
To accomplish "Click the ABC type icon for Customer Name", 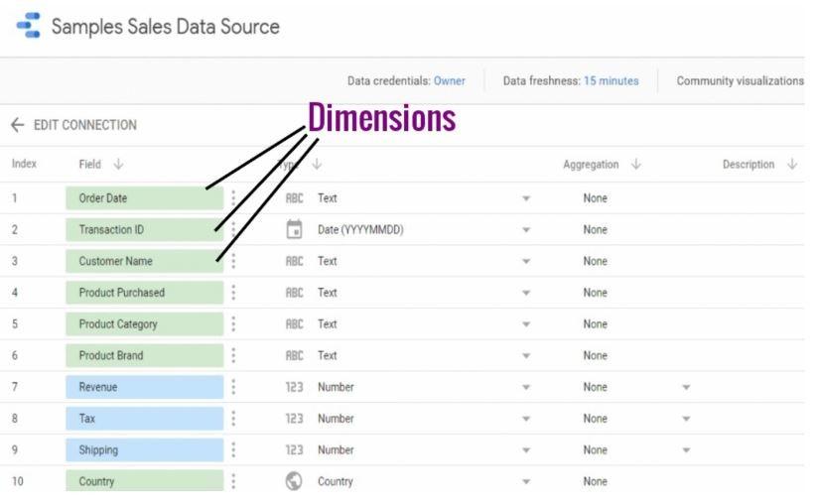I will pyautogui.click(x=294, y=261).
